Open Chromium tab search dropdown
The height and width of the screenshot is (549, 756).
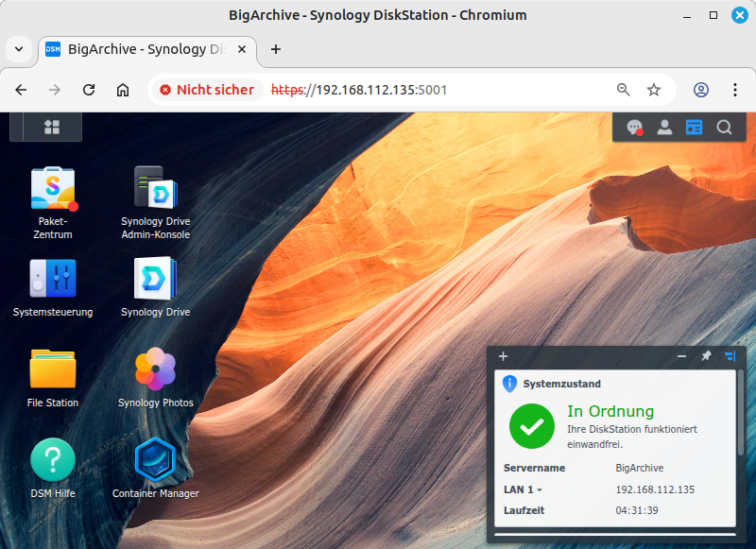(19, 49)
